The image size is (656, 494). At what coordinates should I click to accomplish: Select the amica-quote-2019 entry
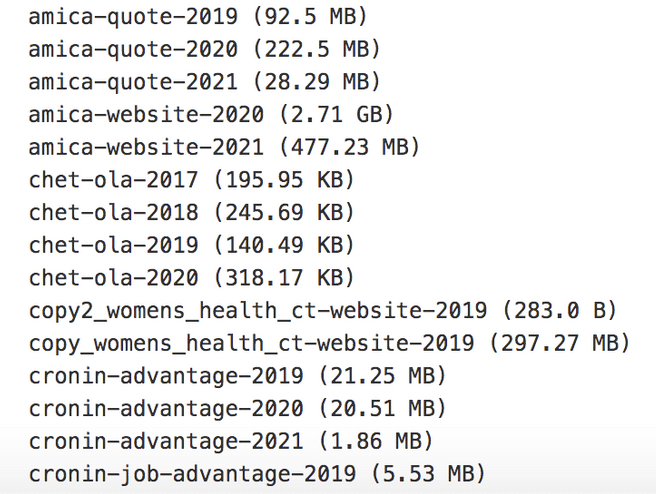[198, 17]
